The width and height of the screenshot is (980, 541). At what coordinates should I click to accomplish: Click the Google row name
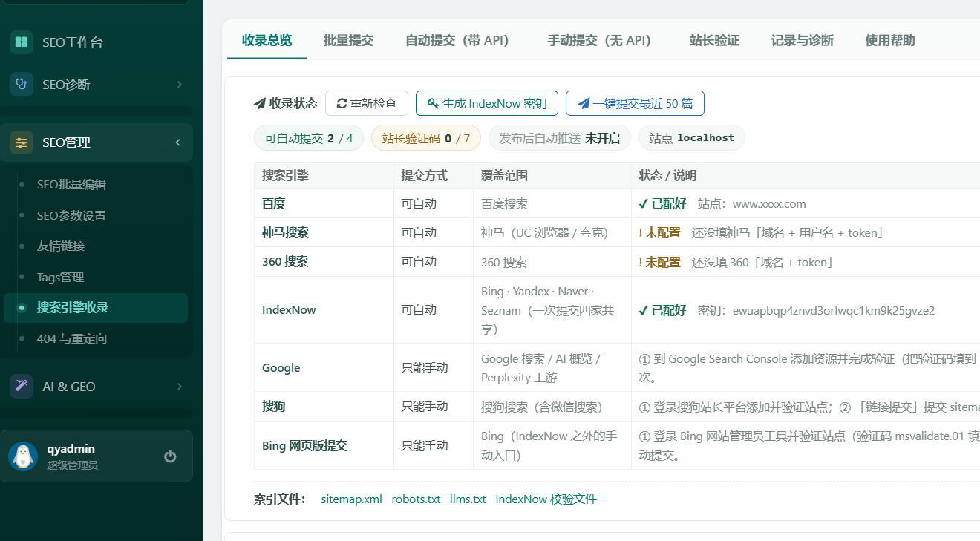point(281,367)
